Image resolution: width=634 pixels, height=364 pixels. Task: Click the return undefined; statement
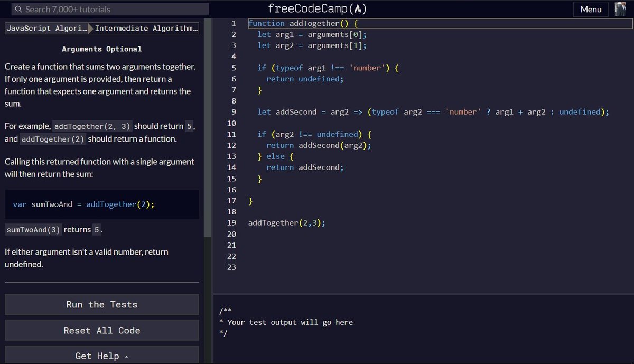(x=305, y=79)
